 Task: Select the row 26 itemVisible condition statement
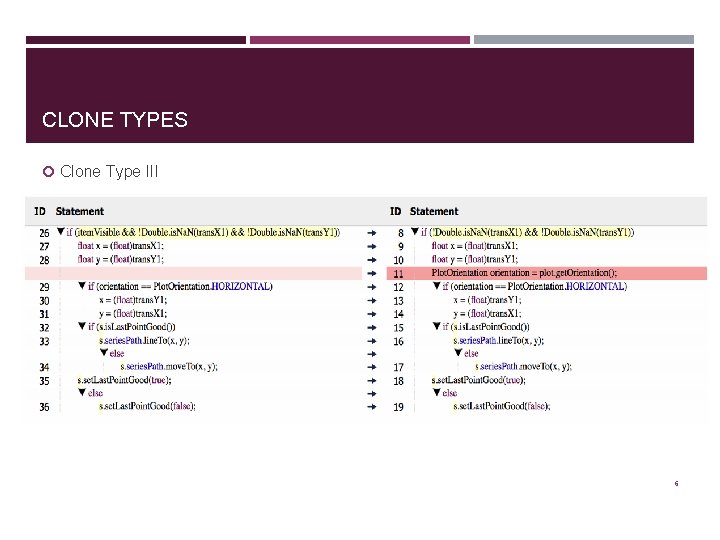203,232
